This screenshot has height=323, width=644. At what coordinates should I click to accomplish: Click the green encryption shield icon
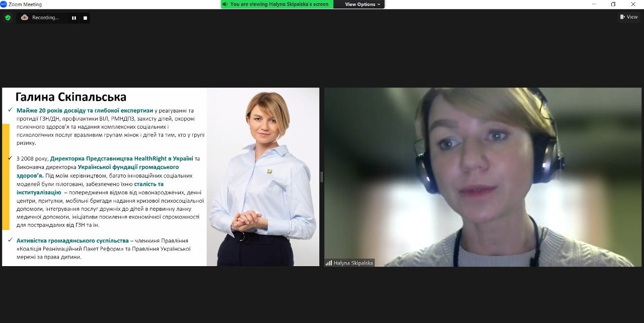(8, 18)
